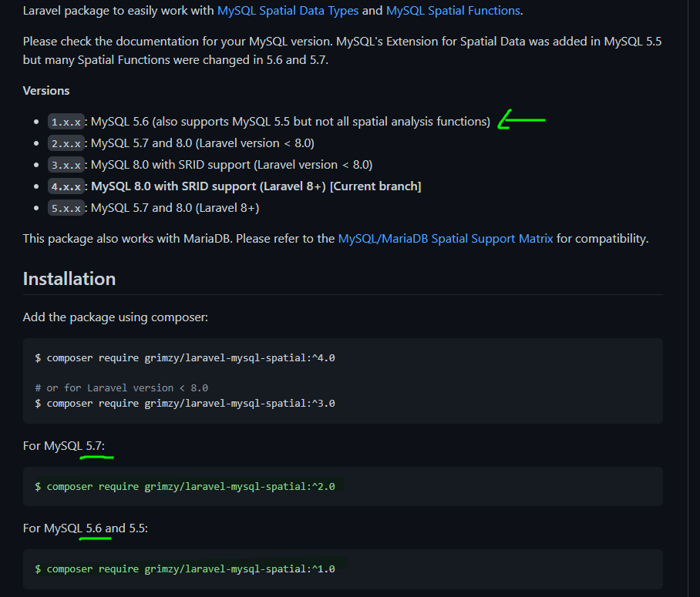Click the 'For MySQL 5.7:' text
Viewport: 700px width, 597px height.
pyautogui.click(x=64, y=446)
